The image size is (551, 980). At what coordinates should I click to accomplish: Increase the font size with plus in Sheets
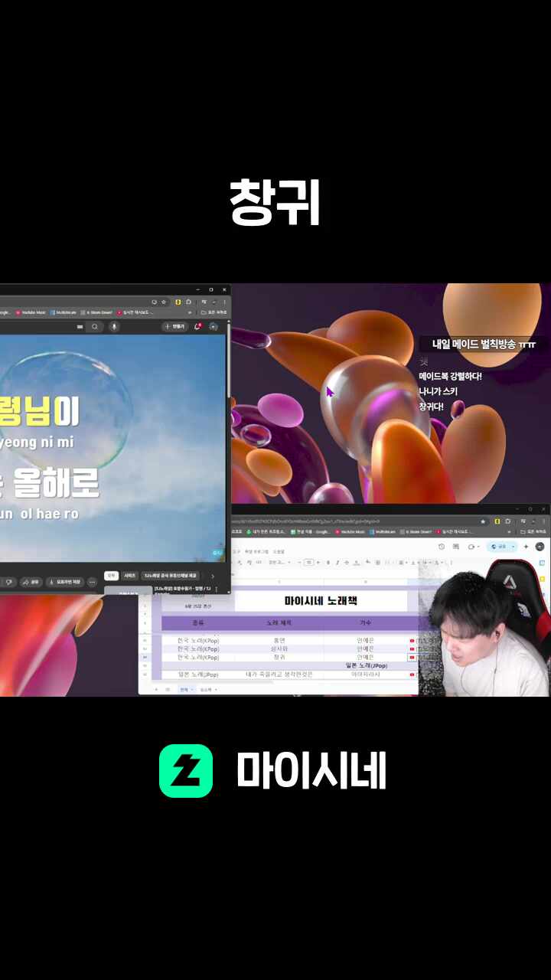(x=318, y=562)
